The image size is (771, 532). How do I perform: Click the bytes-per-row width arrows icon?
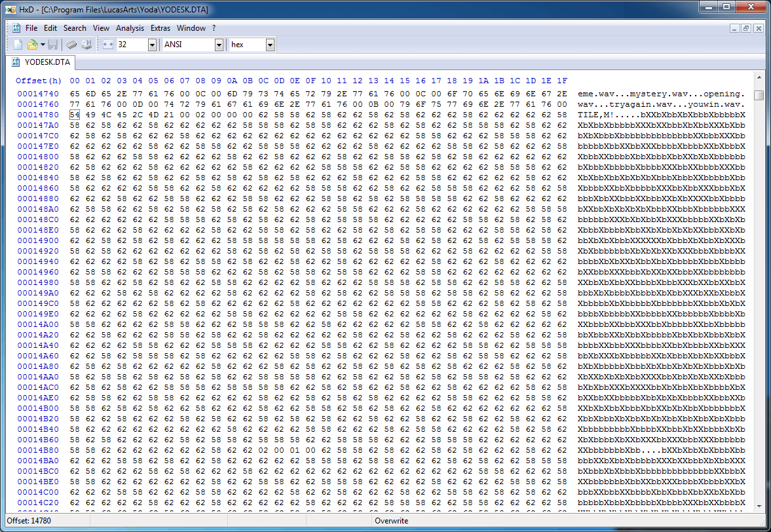(108, 45)
